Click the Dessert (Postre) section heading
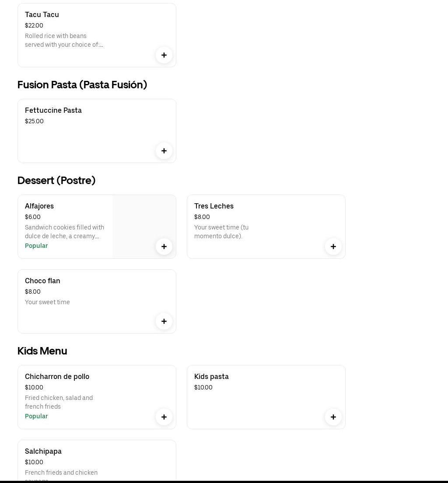 [56, 180]
